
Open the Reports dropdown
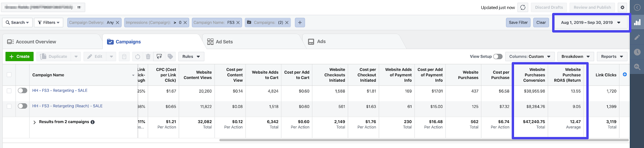pos(612,57)
